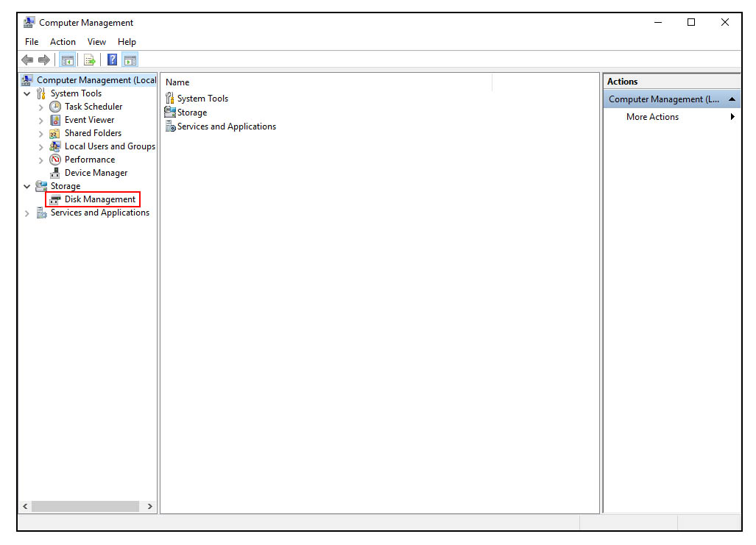Viewport: 756px width, 545px height.
Task: Click the Local Users and Groups icon
Action: point(55,146)
